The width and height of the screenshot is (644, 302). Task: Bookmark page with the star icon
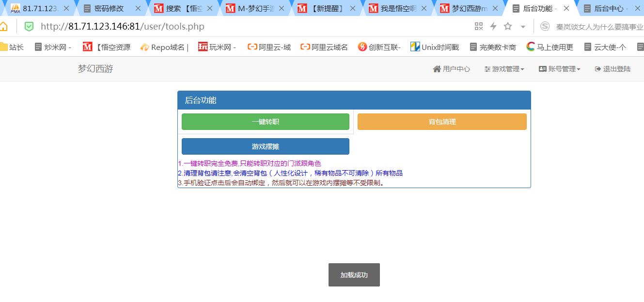508,27
